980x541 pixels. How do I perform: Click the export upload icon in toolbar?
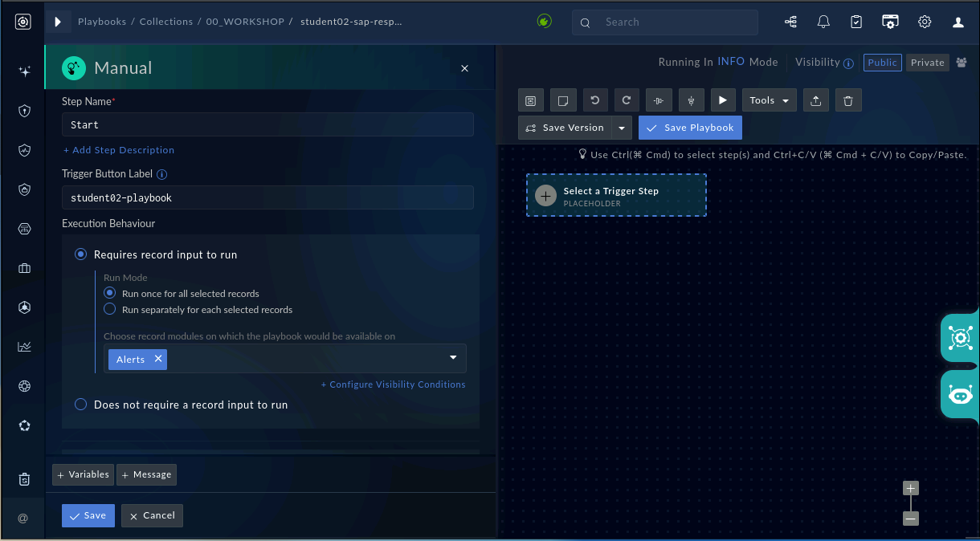(816, 100)
